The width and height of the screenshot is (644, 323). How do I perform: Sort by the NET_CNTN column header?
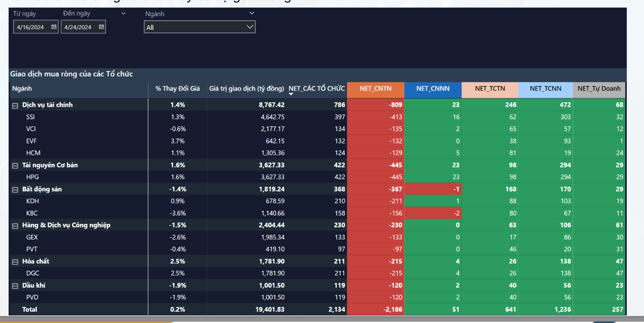(375, 89)
